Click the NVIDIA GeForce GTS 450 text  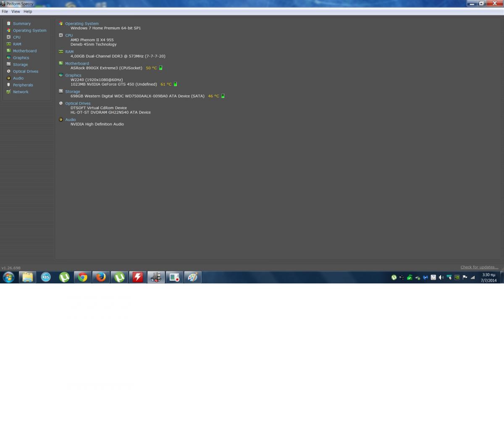114,84
